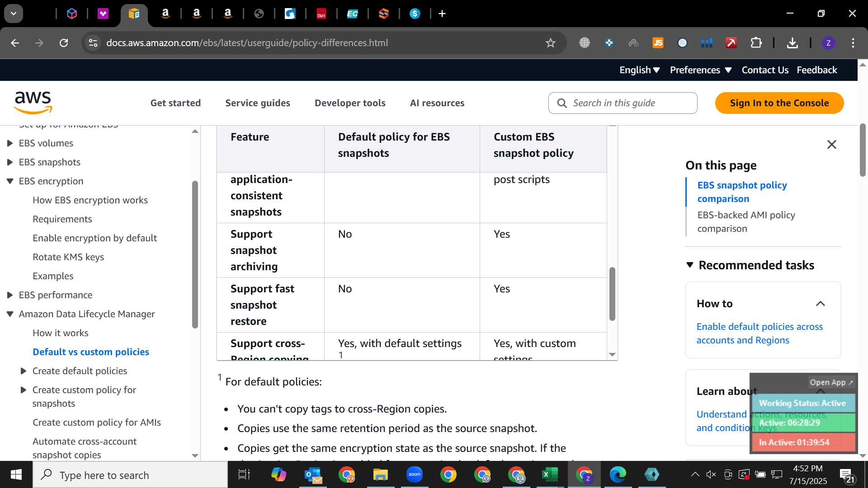Click the AWS logo
Viewport: 868px width, 488px height.
click(x=33, y=103)
